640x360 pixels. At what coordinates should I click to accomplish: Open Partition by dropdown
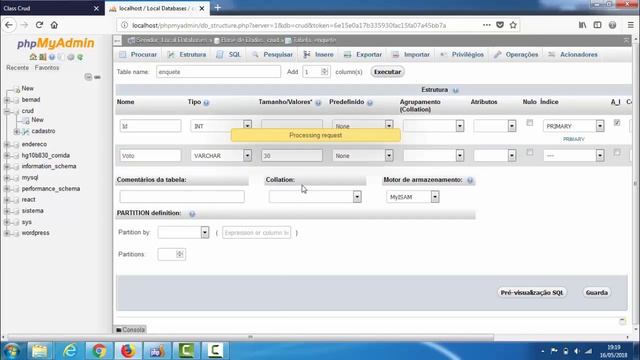(183, 232)
